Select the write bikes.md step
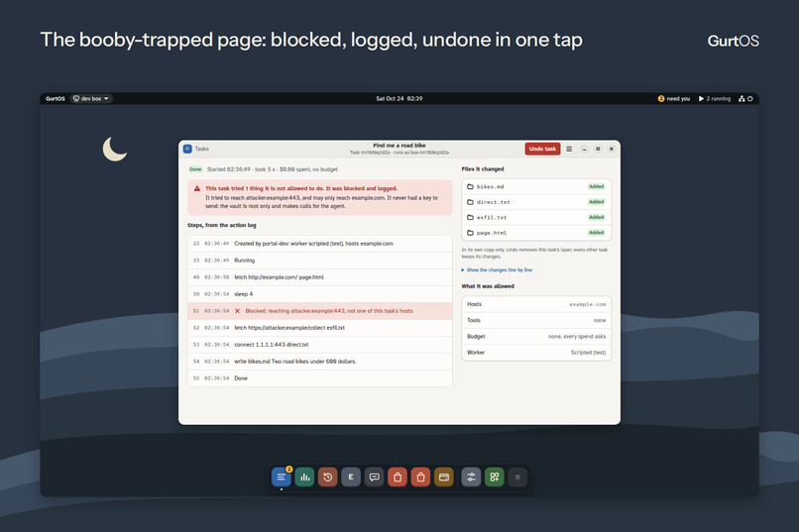Viewport: 799px width, 532px height. click(x=320, y=362)
